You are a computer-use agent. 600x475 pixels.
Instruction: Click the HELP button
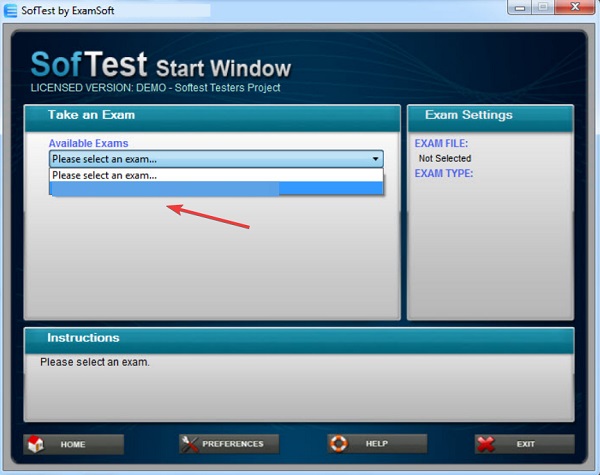pos(377,444)
